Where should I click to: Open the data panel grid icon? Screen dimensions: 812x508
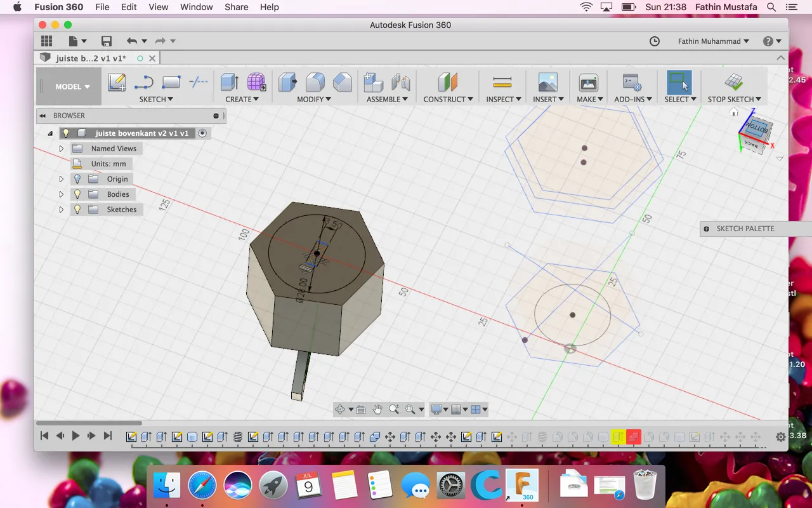pyautogui.click(x=46, y=41)
